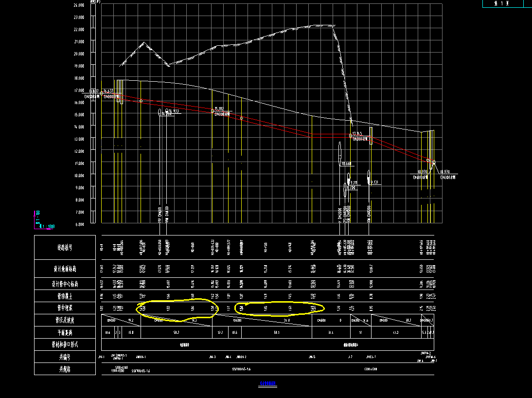Image resolution: width=532 pixels, height=398 pixels.
Task: Click the 道路桩号 row header
Action: pyautogui.click(x=65, y=248)
